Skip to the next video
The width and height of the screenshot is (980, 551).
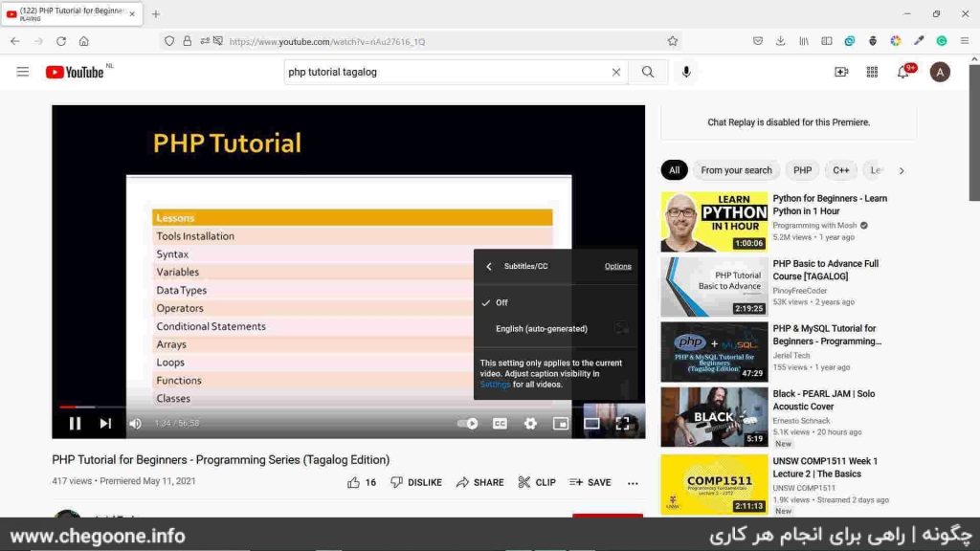pos(105,424)
